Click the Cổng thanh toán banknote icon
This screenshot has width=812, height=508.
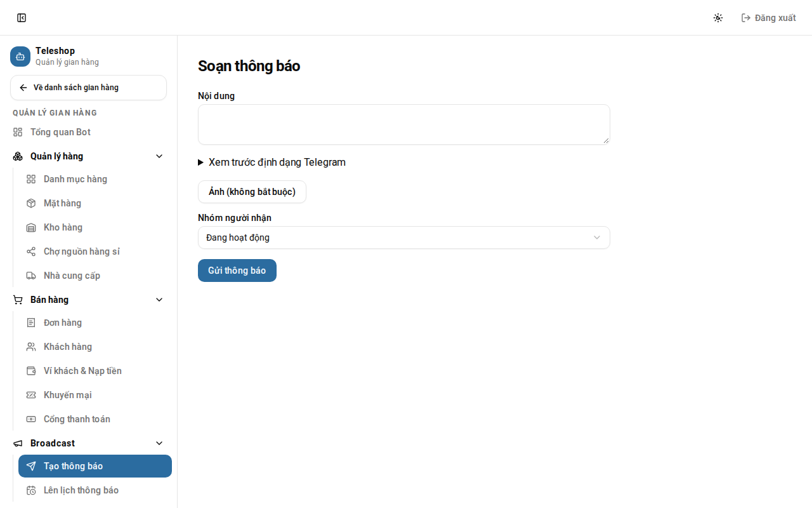(31, 419)
